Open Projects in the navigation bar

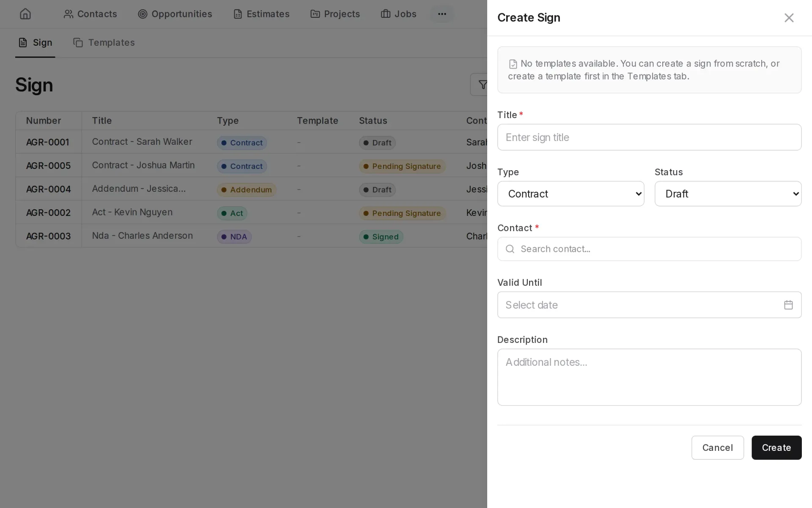coord(335,14)
